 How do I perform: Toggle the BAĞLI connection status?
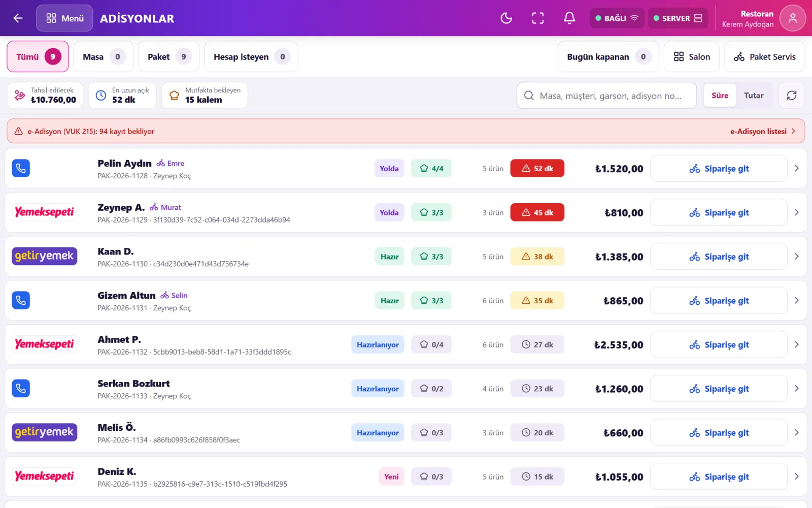(x=617, y=18)
